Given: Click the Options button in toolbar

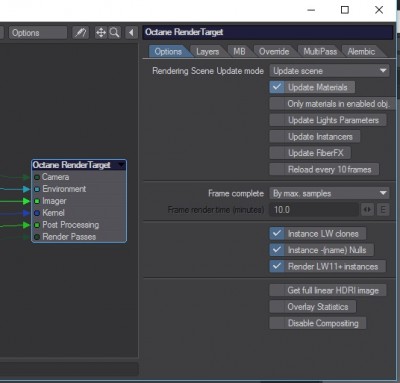Looking at the screenshot, I should pyautogui.click(x=38, y=33).
